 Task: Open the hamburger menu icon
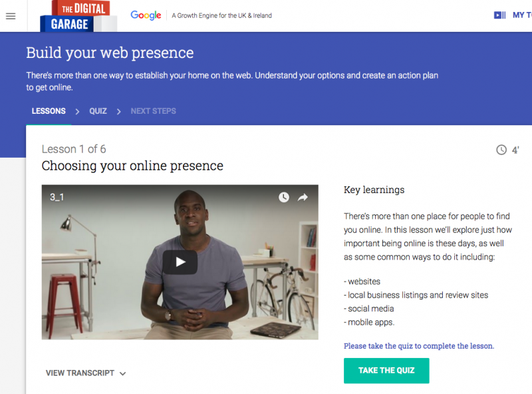pyautogui.click(x=11, y=16)
